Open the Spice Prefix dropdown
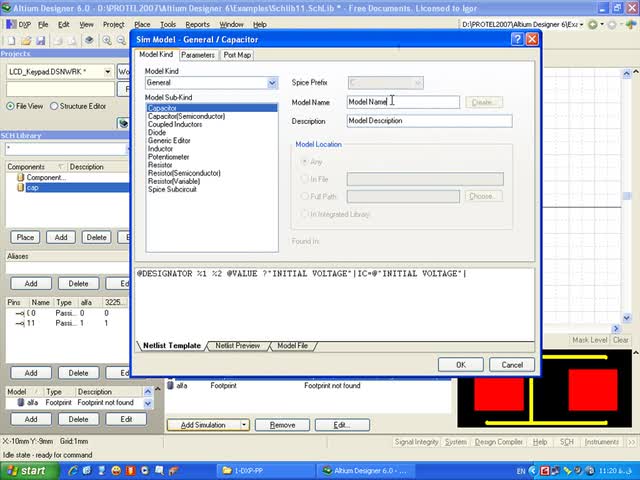 coord(418,83)
